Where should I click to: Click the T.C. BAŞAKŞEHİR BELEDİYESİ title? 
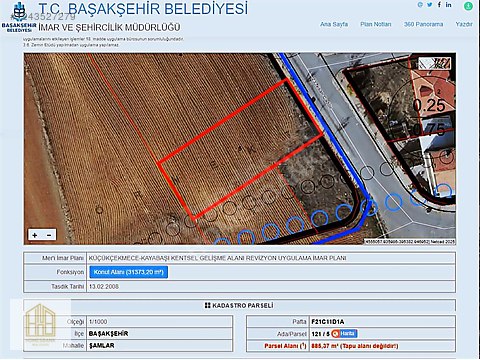pos(143,9)
